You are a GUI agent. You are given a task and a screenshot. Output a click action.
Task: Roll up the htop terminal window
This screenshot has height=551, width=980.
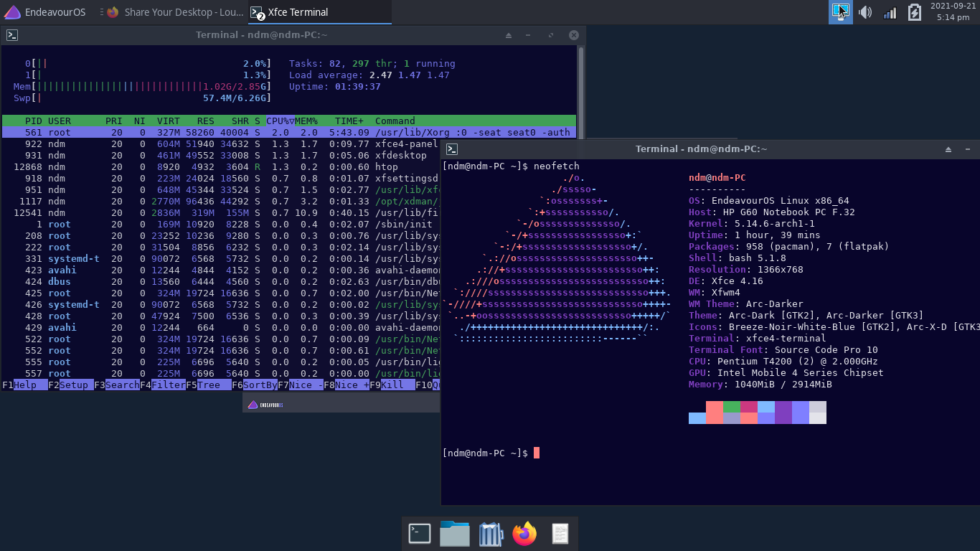coord(509,35)
